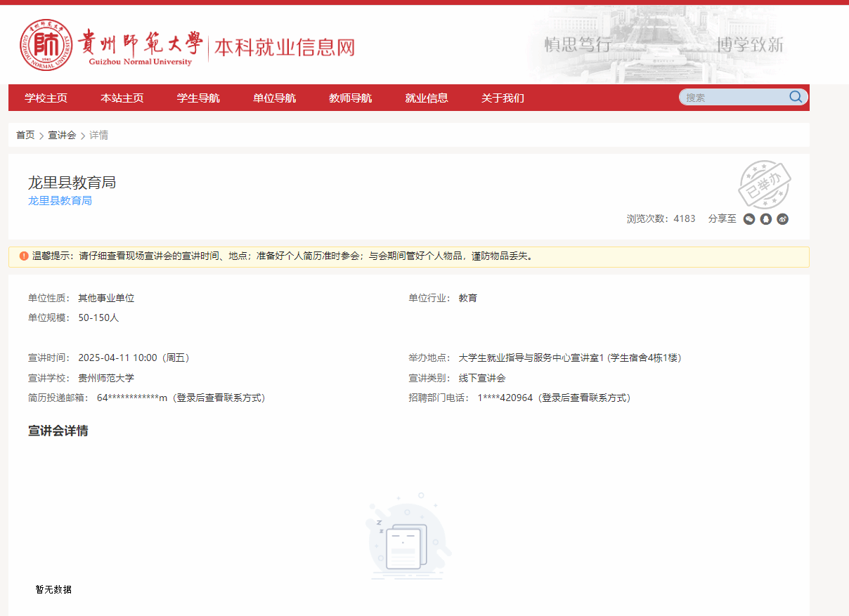849x616 pixels.
Task: Expand the 单位导航 menu
Action: (x=274, y=98)
